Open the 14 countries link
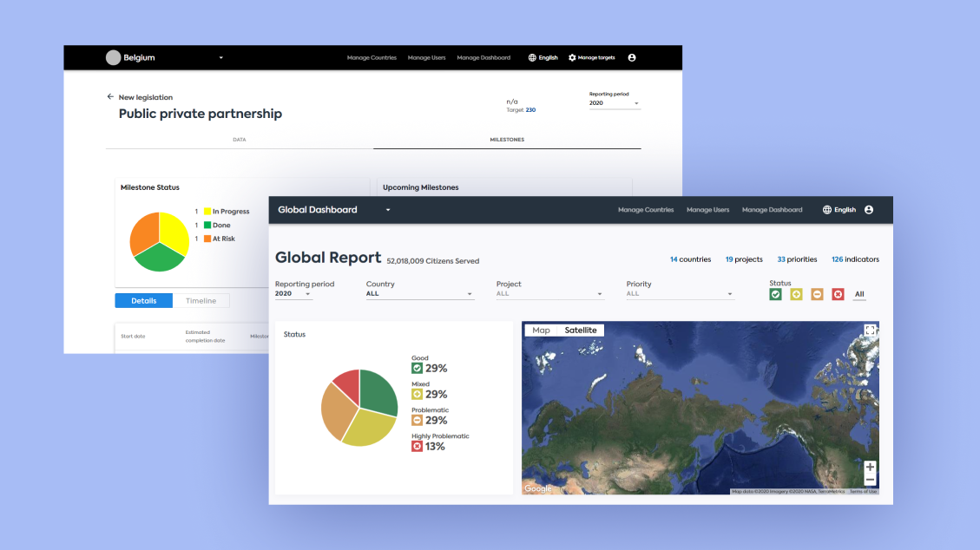The width and height of the screenshot is (980, 550). pyautogui.click(x=690, y=259)
